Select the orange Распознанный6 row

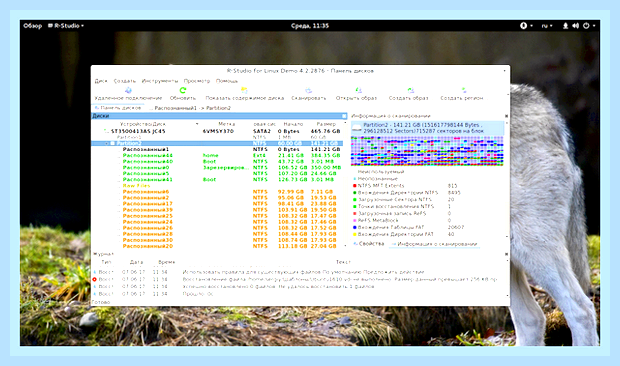click(217, 192)
